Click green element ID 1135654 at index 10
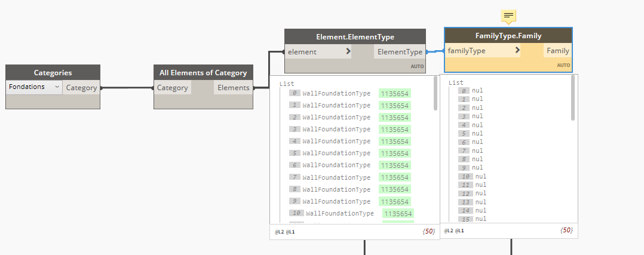 [398, 213]
